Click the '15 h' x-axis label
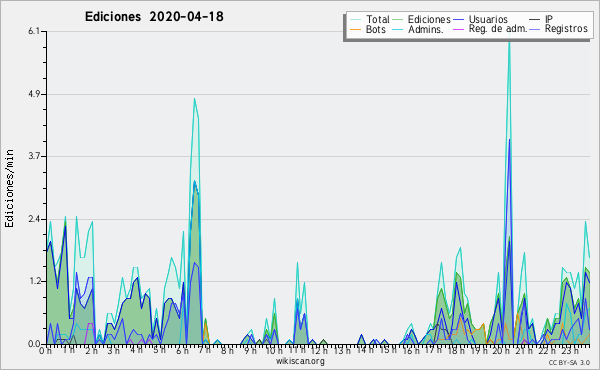The image size is (600, 370). [x=388, y=350]
